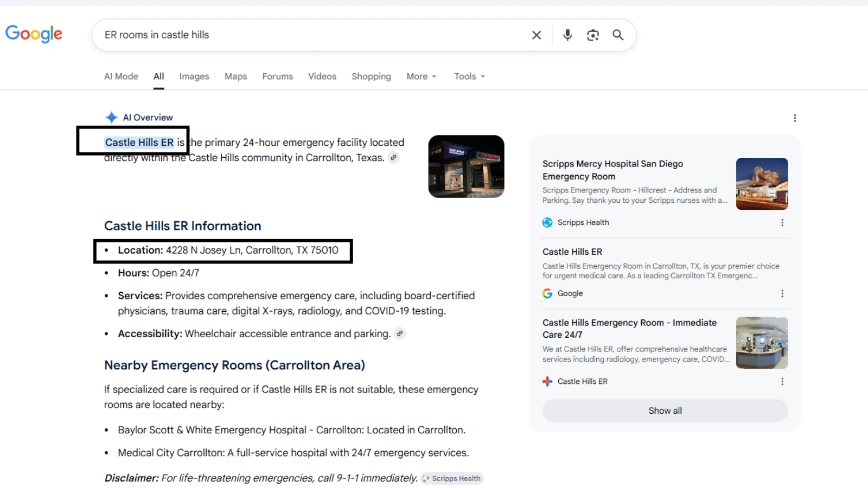Screen dimensions: 868x488
Task: Click in the search box text field
Action: tap(312, 35)
